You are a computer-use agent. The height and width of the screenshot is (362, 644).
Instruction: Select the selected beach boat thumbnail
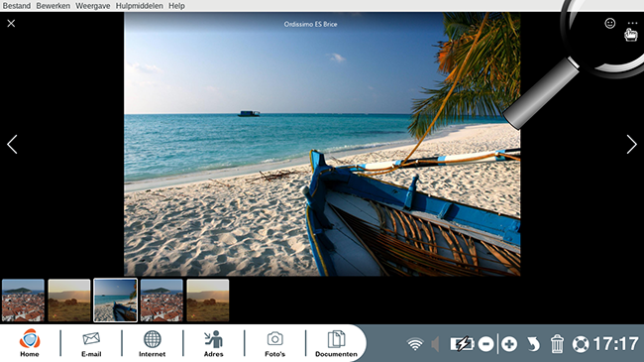point(115,300)
